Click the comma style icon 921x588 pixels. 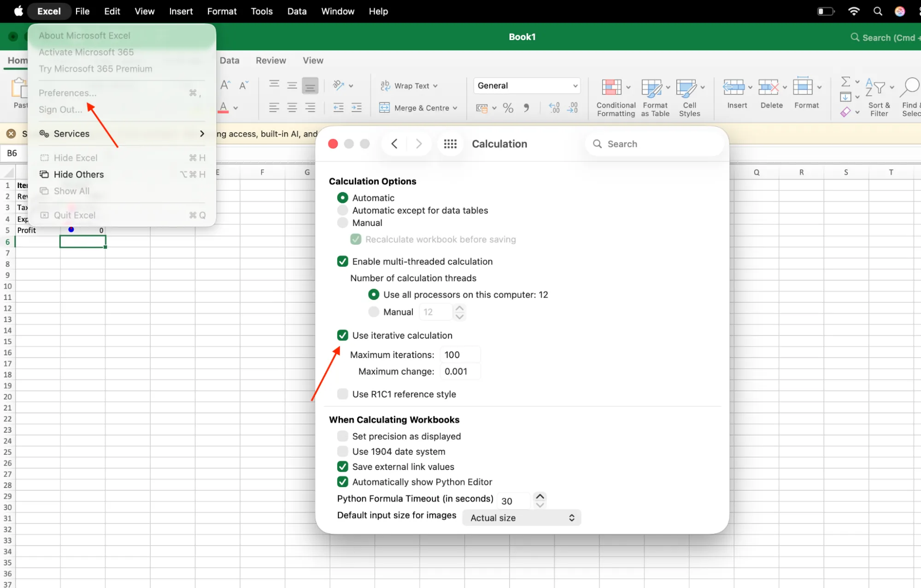click(x=526, y=108)
